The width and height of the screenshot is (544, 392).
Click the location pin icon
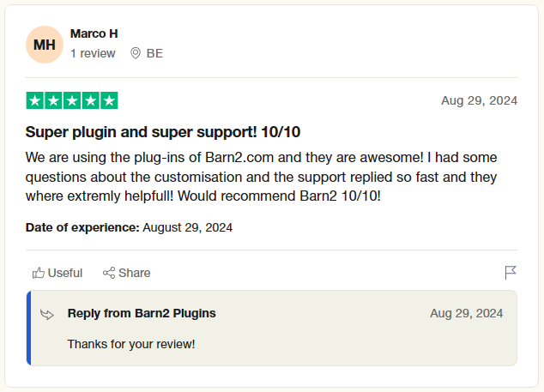click(x=136, y=53)
